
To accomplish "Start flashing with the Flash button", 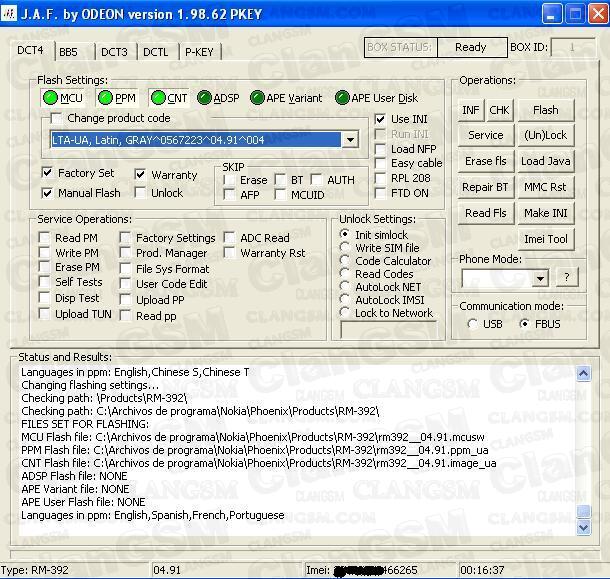I will coord(545,110).
